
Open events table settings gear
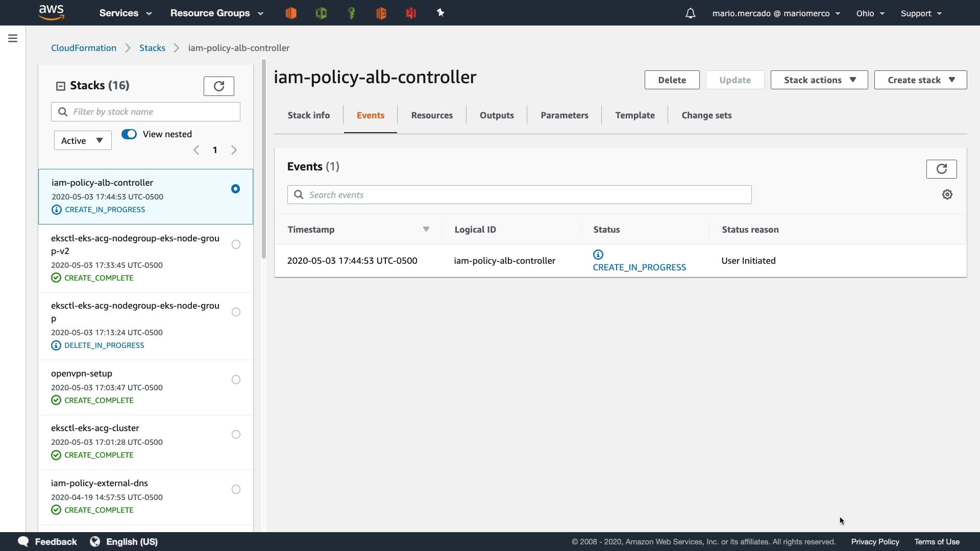pos(947,194)
